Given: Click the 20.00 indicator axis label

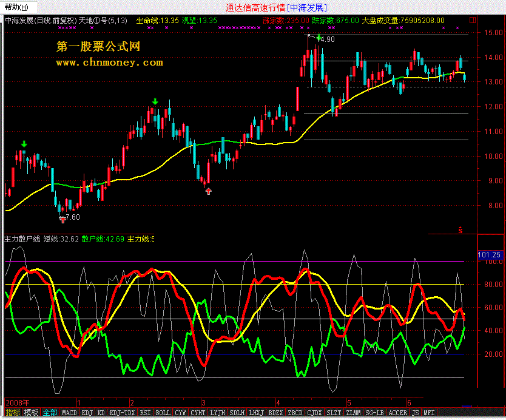Looking at the screenshot, I should (x=493, y=354).
